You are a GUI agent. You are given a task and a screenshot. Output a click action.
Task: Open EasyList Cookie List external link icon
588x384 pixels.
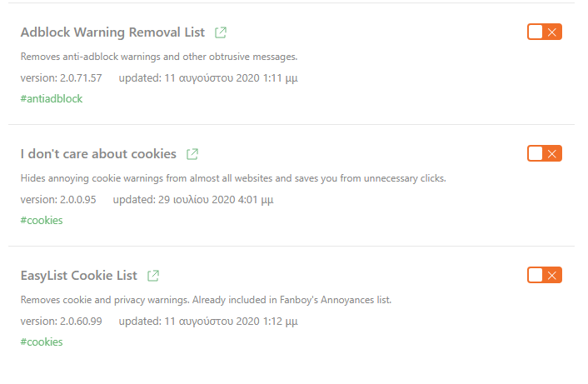pyautogui.click(x=153, y=276)
